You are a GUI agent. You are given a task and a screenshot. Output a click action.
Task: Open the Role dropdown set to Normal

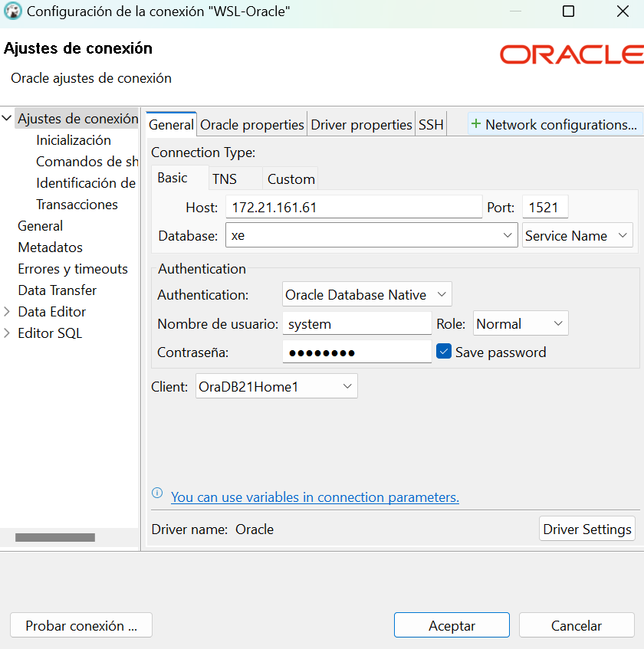(521, 323)
